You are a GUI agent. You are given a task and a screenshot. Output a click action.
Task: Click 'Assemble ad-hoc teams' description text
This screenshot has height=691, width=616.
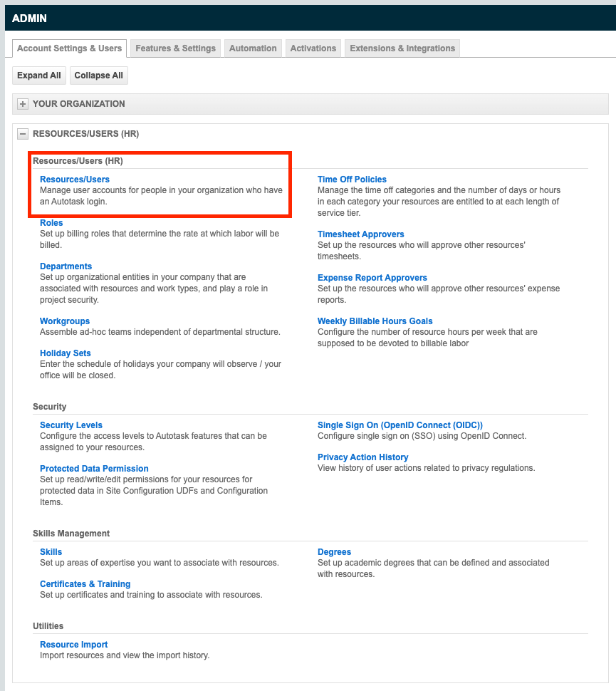pyautogui.click(x=160, y=332)
